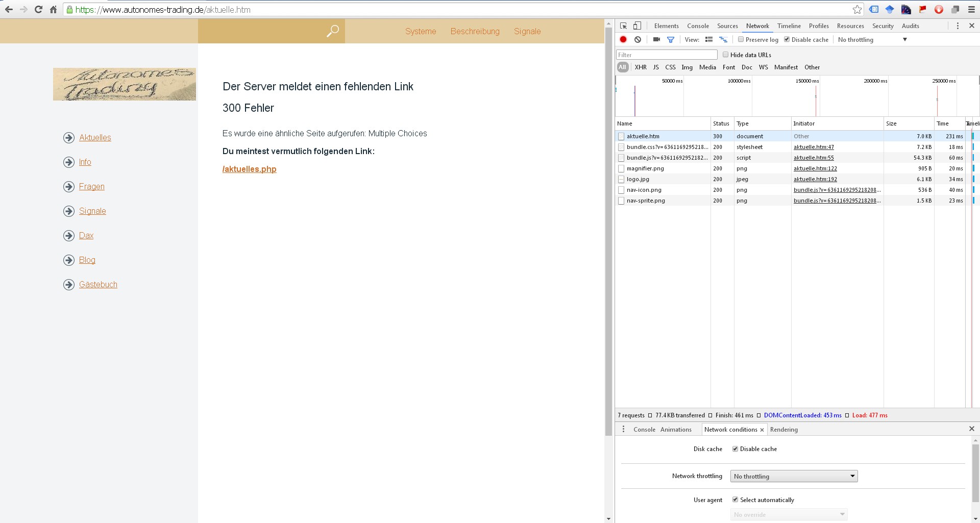Sort requests by Size column header

point(909,123)
